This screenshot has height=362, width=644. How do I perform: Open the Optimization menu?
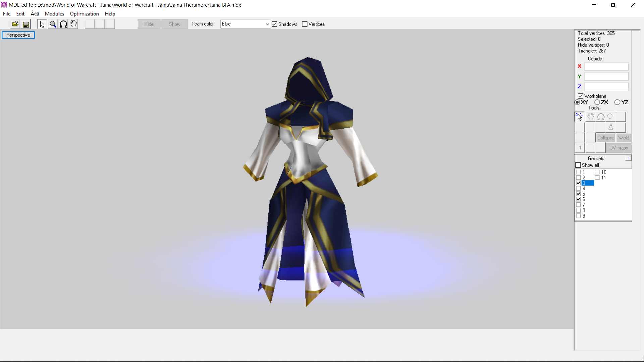coord(84,14)
